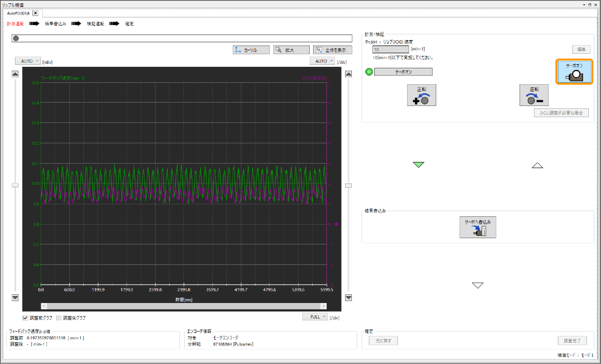Screen dimensions: 601x364
Task: Activate the cursor (カーソル) graph tool
Action: coord(251,50)
